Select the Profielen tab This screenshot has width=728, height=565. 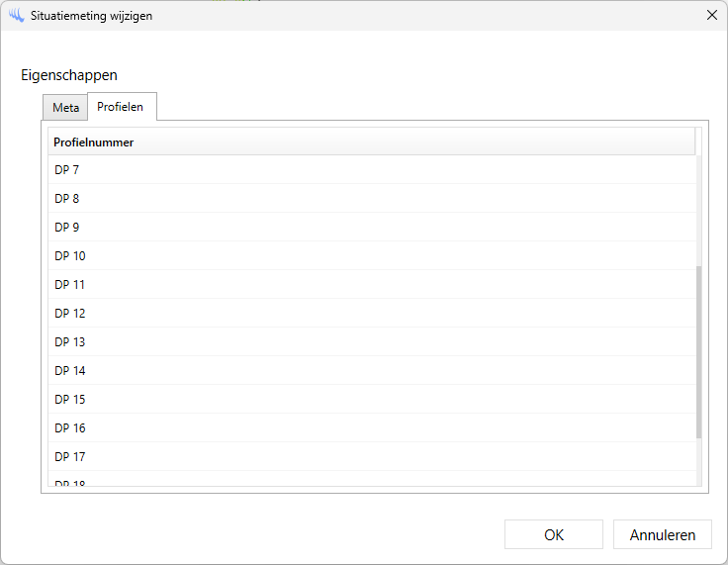(121, 107)
